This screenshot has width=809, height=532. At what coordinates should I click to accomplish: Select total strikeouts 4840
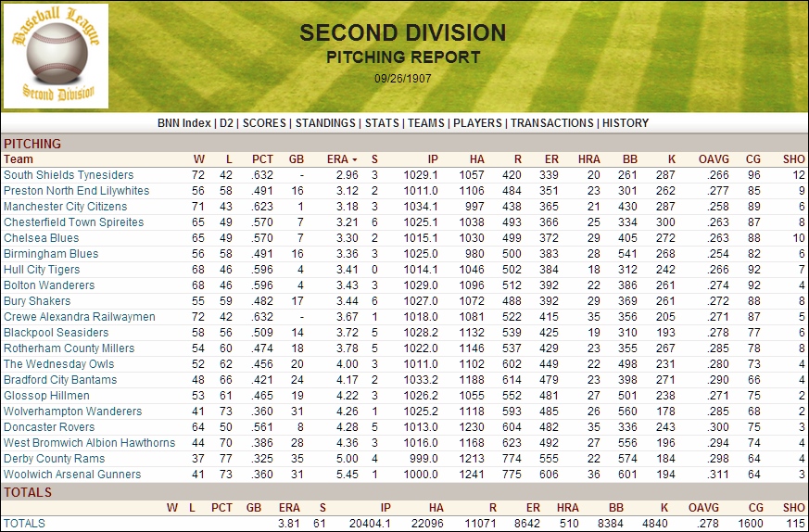tap(657, 524)
